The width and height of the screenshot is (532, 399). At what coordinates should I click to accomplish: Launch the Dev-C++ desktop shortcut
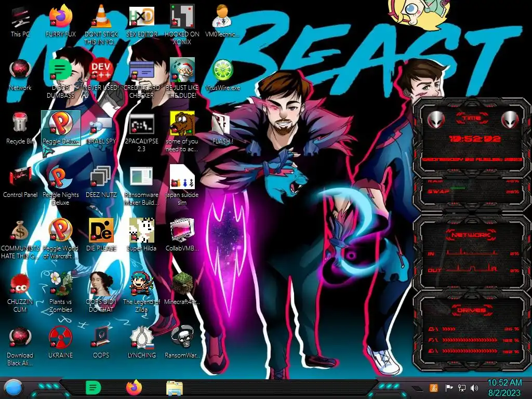(x=101, y=75)
